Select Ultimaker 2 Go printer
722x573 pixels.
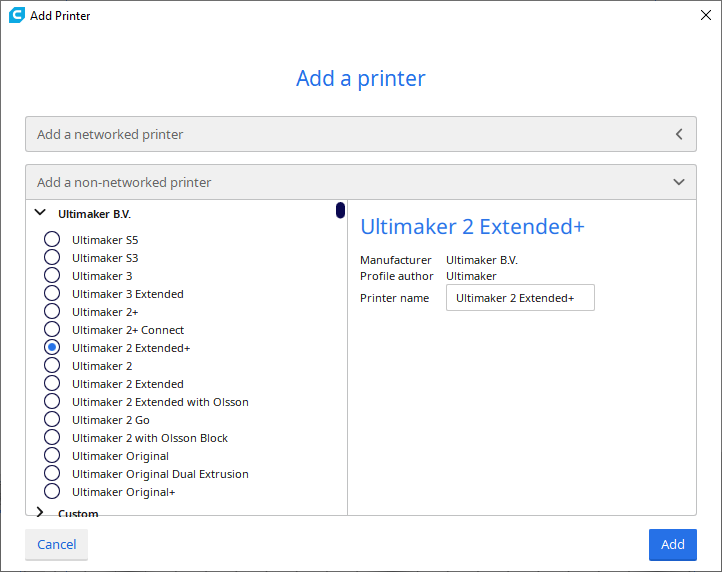coord(52,420)
